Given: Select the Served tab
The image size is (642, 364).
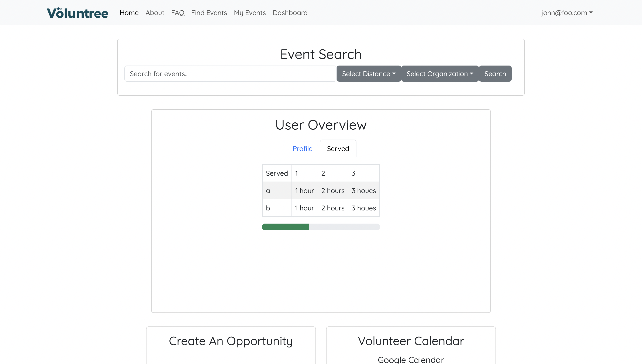Looking at the screenshot, I should click(x=338, y=148).
